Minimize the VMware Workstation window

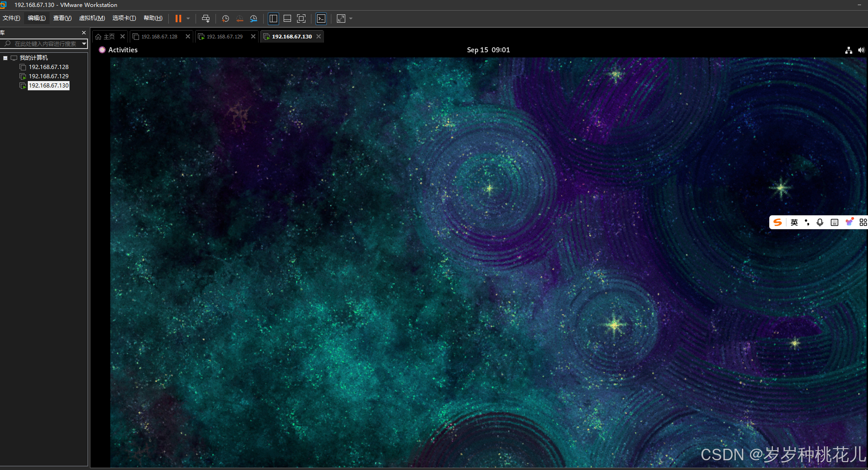pos(859,5)
